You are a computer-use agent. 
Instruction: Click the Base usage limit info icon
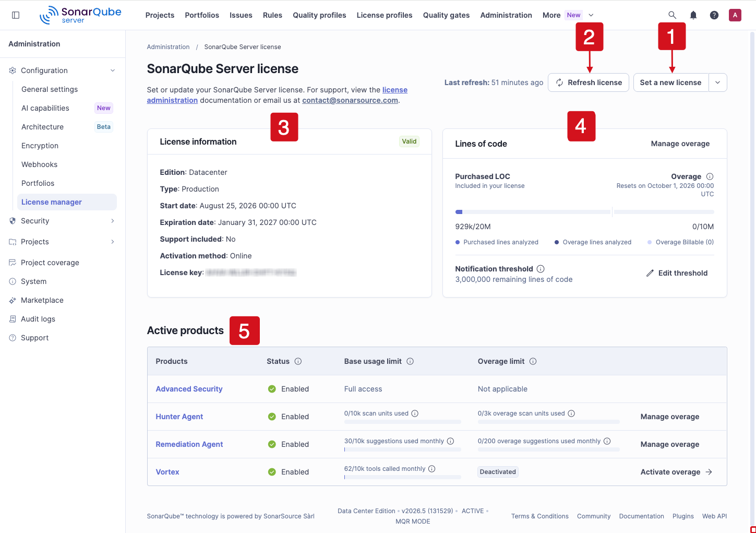(410, 361)
